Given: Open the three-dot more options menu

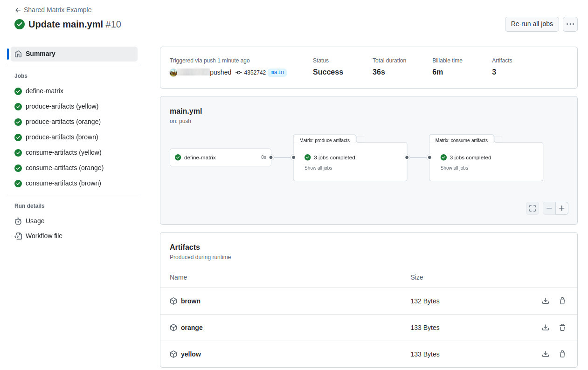Looking at the screenshot, I should pyautogui.click(x=570, y=24).
